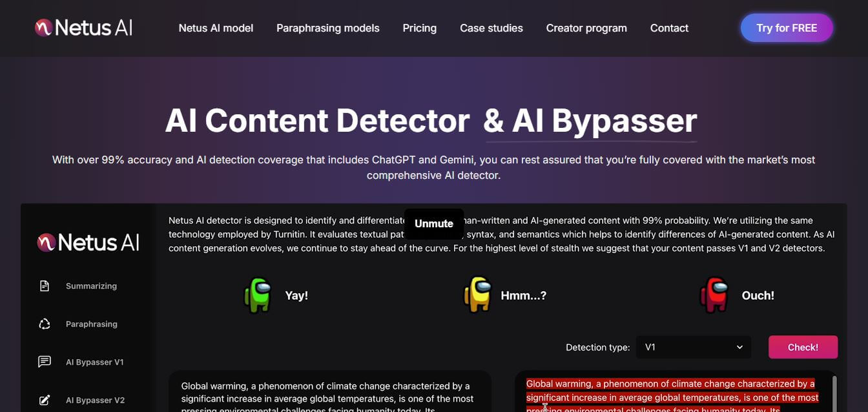Image resolution: width=868 pixels, height=412 pixels.
Task: Click the yellow Hmm...? crewmate icon
Action: (477, 295)
